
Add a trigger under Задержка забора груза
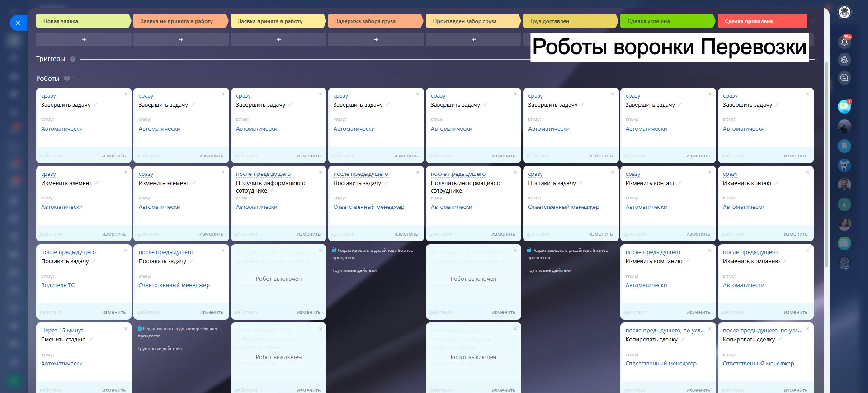pos(376,39)
